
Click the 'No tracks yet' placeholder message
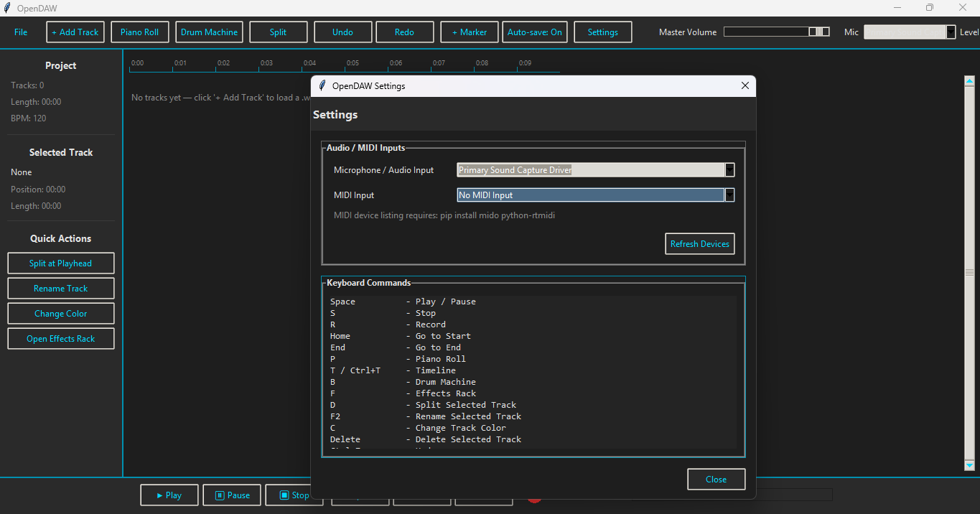pos(220,98)
